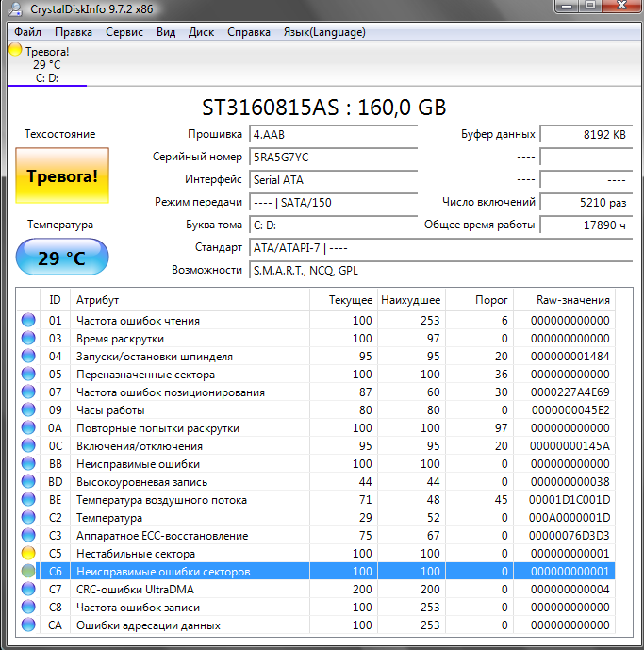This screenshot has width=644, height=650.
Task: Click the Интерфейс field showing Serial ATA
Action: (333, 180)
